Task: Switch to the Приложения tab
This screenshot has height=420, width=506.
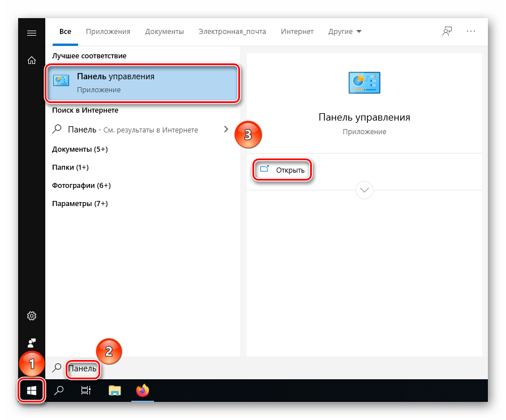Action: click(108, 32)
